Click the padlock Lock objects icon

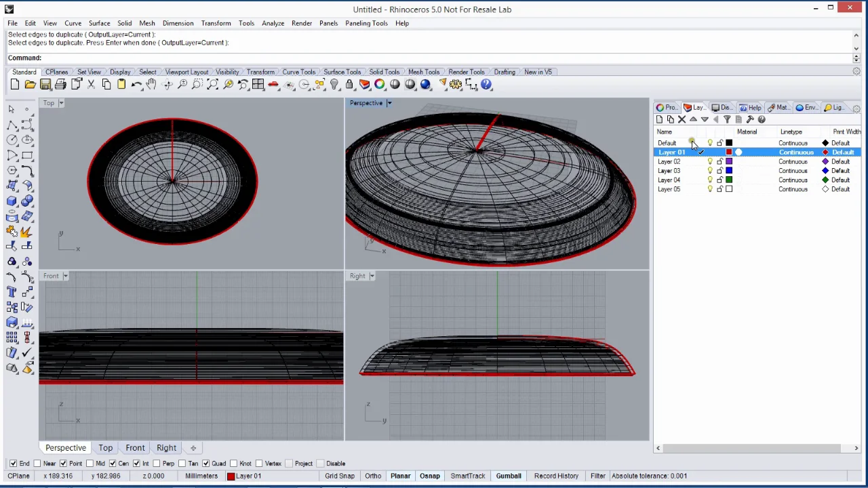pos(349,85)
